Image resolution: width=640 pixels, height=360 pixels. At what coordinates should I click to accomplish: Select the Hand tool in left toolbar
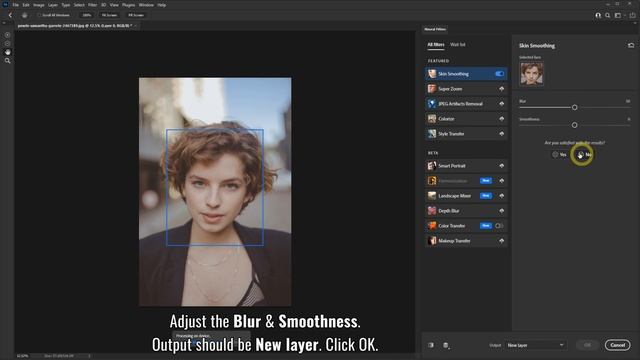[x=7, y=52]
